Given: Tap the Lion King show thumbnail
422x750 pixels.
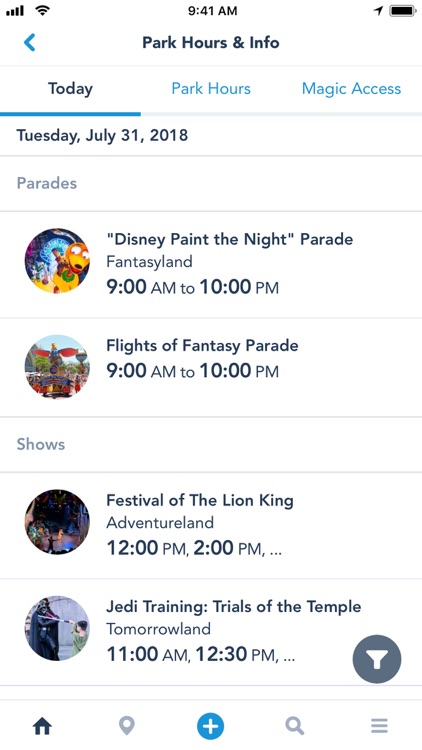Looking at the screenshot, I should point(57,522).
